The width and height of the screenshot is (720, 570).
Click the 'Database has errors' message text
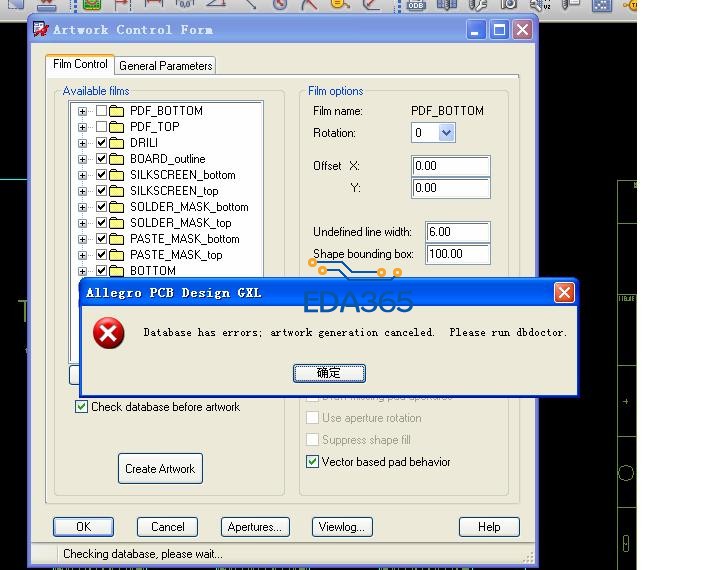pyautogui.click(x=354, y=333)
